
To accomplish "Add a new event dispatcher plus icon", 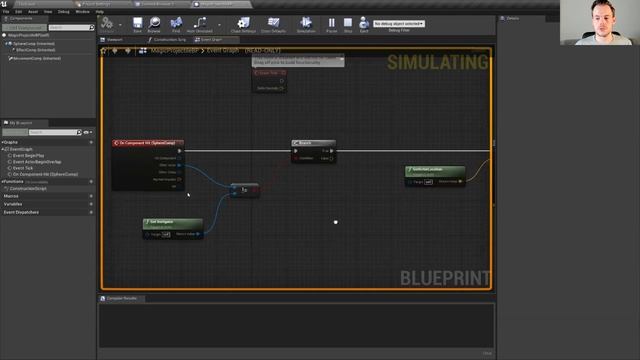I will pyautogui.click(x=91, y=212).
